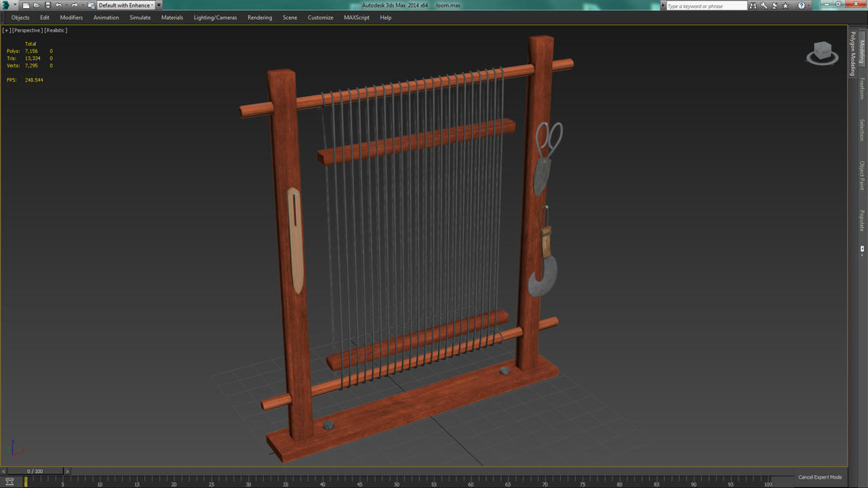Open the Simulate menu
The width and height of the screenshot is (868, 488).
[x=140, y=18]
